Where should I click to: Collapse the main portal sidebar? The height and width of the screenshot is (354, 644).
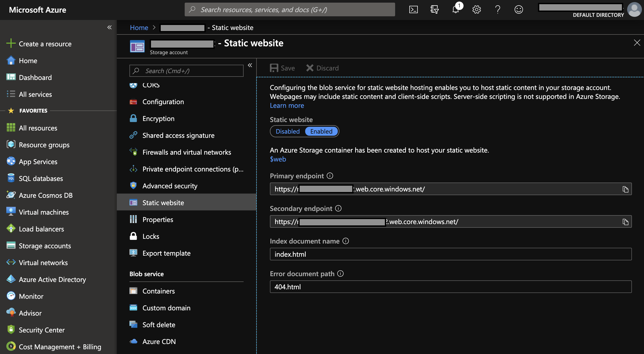[x=109, y=27]
